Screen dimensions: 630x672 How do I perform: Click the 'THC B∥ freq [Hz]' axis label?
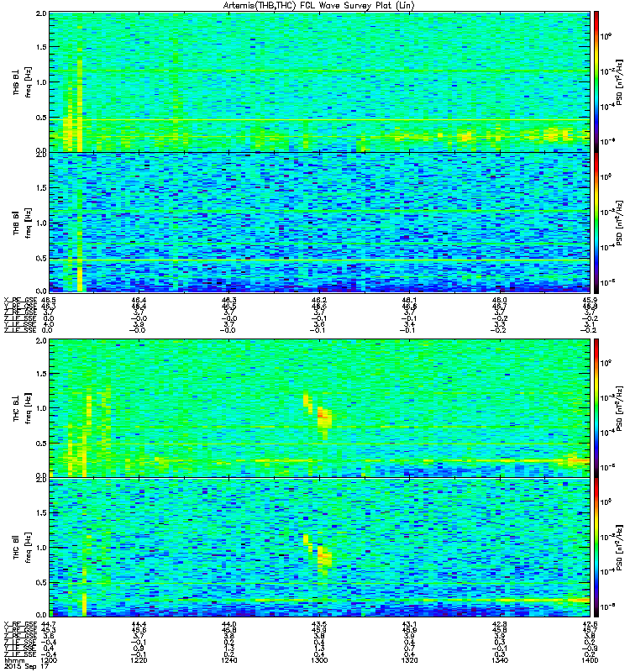[23, 548]
